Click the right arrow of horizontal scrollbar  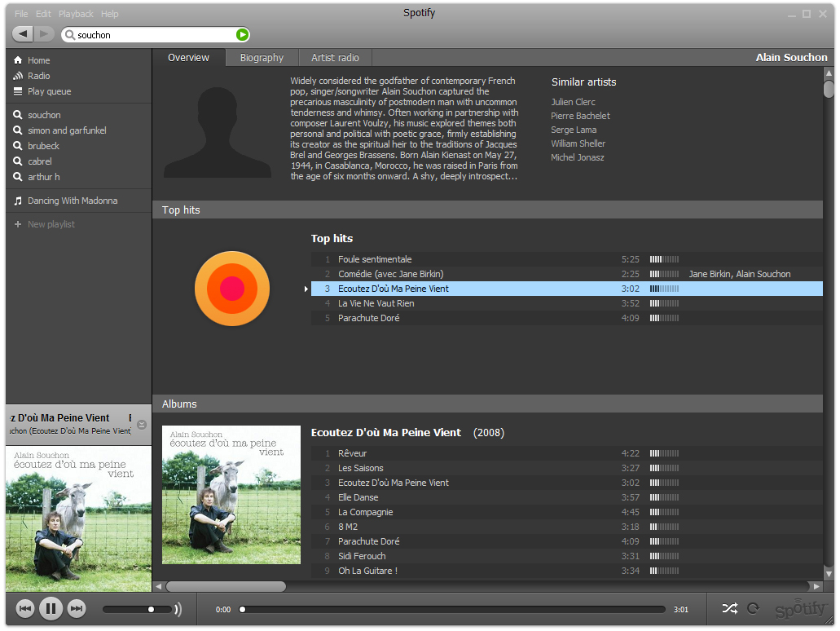[x=816, y=586]
